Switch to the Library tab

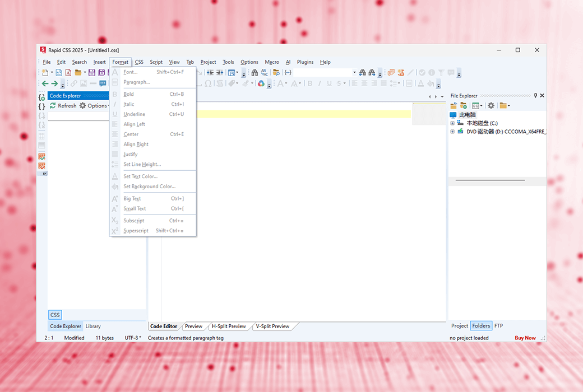93,326
